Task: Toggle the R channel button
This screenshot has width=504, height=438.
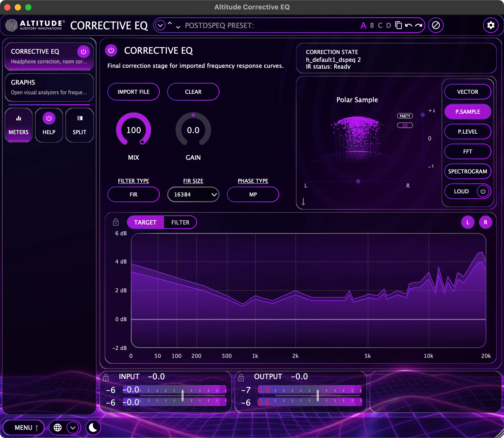Action: pyautogui.click(x=486, y=222)
